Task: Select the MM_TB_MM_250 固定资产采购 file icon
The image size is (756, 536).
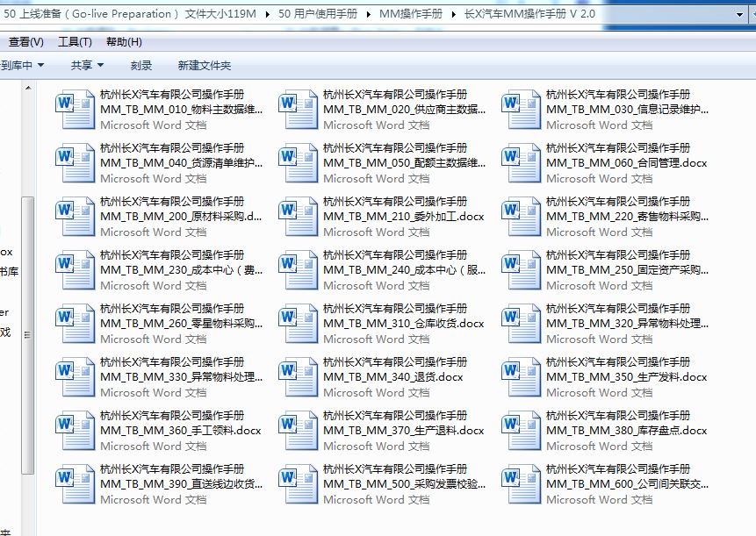Action: [521, 269]
